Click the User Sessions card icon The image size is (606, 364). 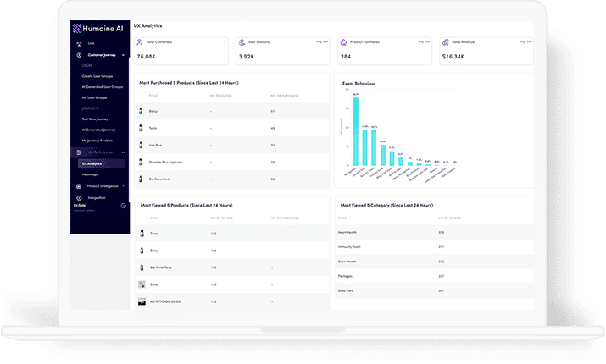pos(240,41)
